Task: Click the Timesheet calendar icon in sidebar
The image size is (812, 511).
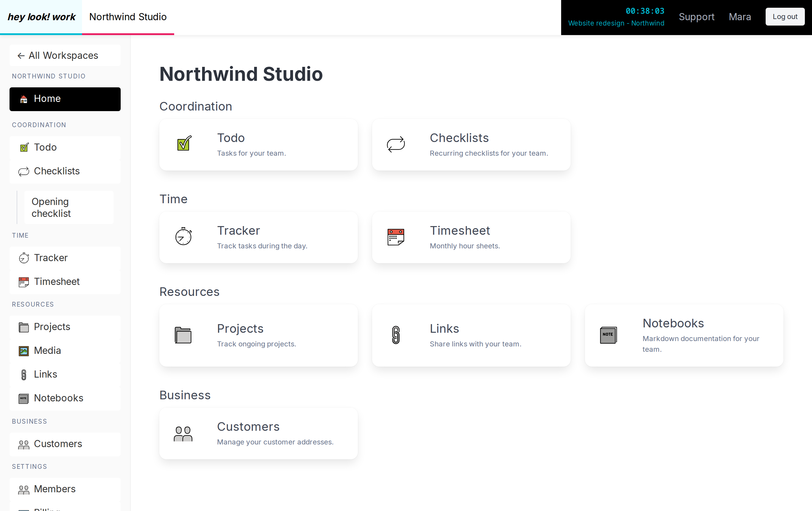Action: (x=23, y=282)
